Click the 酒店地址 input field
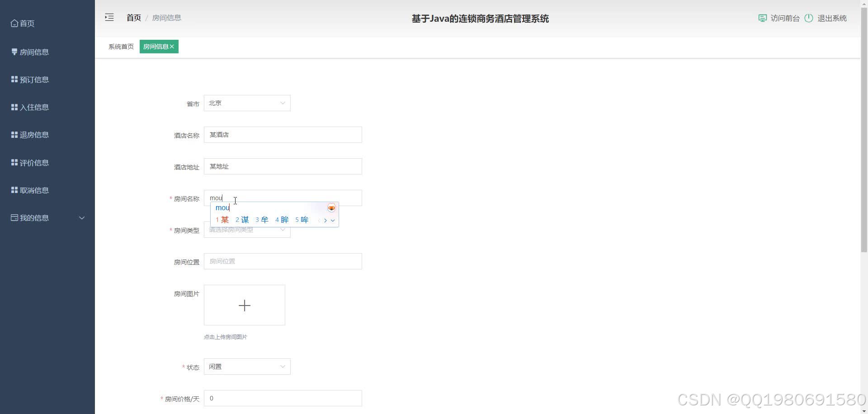868x414 pixels. (283, 166)
